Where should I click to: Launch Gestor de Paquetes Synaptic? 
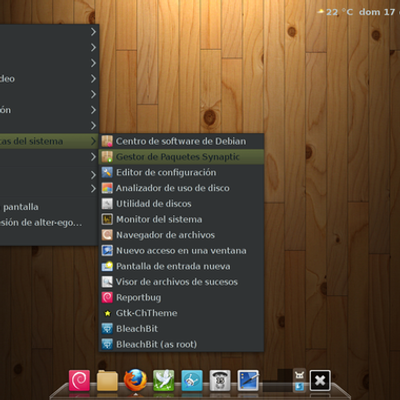[181, 157]
